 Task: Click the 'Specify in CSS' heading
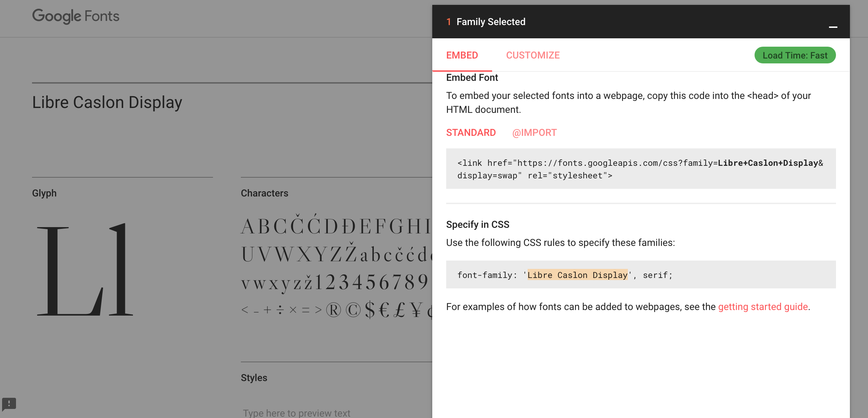(478, 225)
